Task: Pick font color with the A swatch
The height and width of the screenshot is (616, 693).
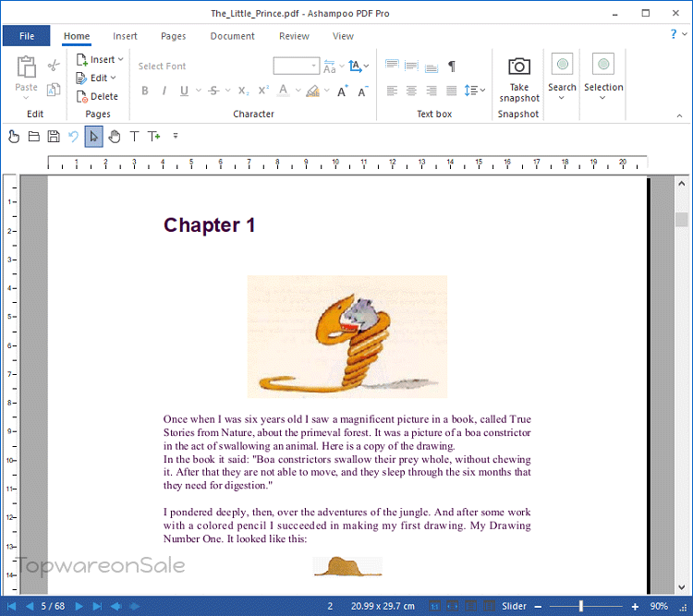Action: tap(284, 91)
